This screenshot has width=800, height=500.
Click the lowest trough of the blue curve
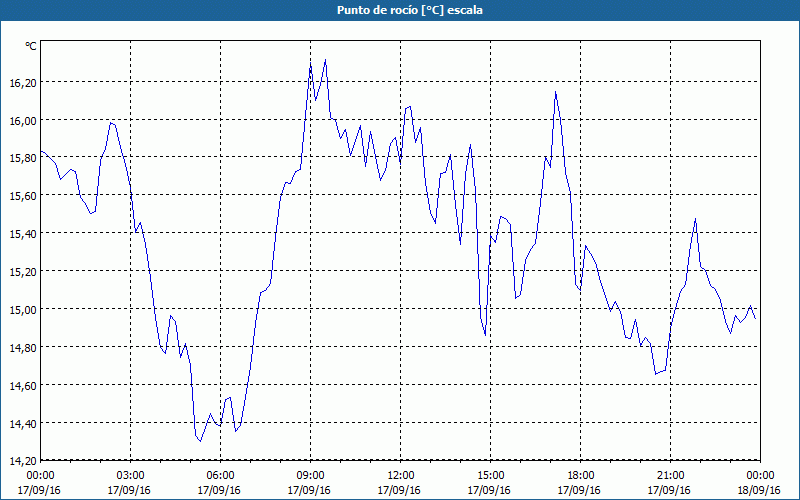[200, 441]
